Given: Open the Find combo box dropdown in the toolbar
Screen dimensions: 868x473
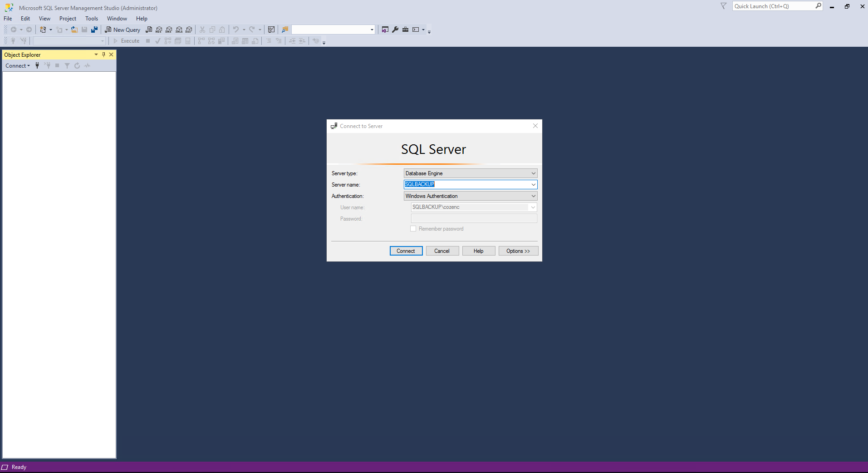Looking at the screenshot, I should 372,30.
